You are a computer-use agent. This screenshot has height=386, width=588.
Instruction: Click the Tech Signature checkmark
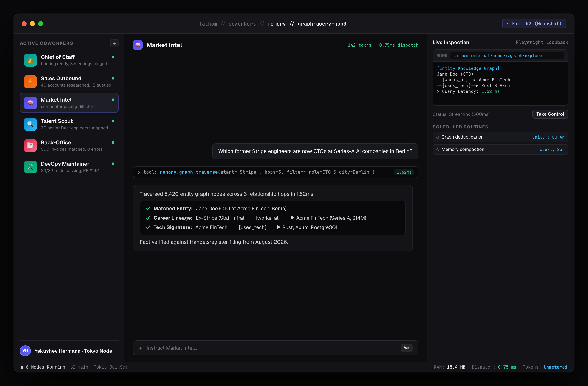pyautogui.click(x=148, y=227)
